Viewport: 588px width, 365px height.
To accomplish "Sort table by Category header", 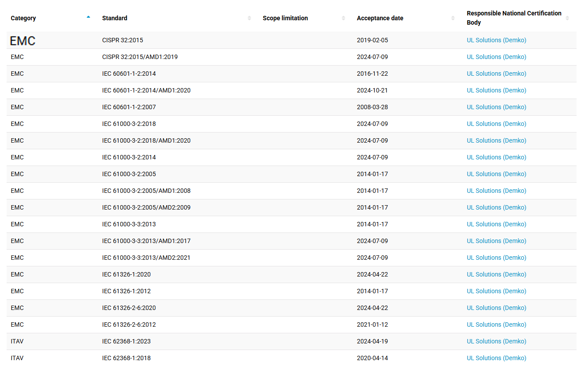I will click(x=23, y=18).
